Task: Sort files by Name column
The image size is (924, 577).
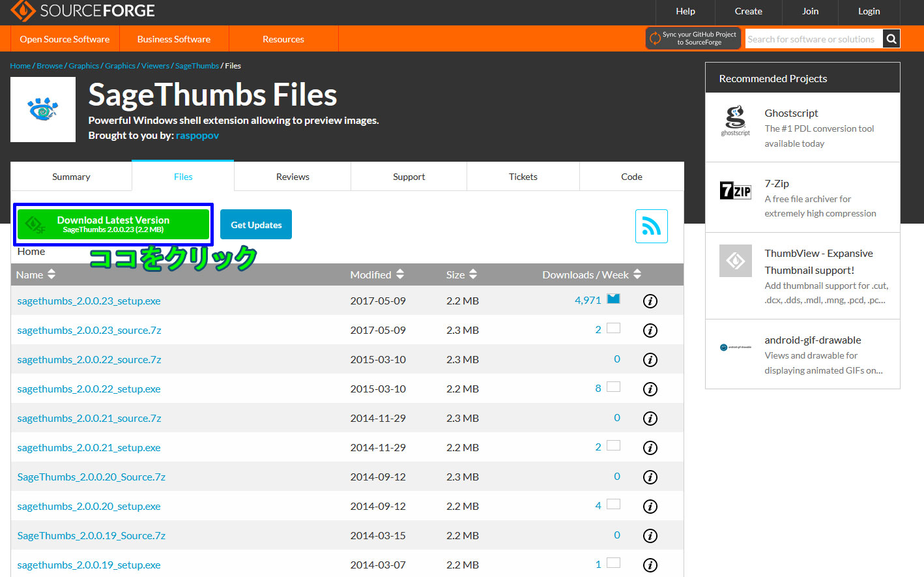Action: pos(36,274)
